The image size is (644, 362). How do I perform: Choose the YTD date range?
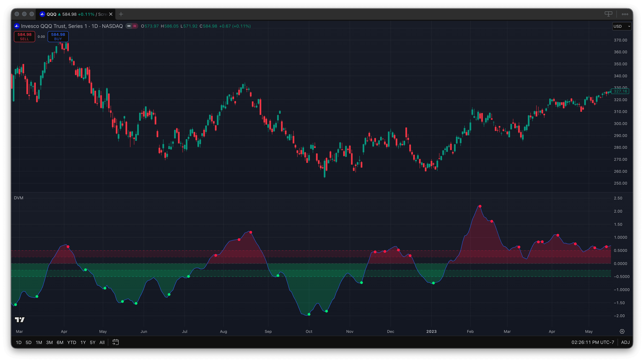[71, 342]
